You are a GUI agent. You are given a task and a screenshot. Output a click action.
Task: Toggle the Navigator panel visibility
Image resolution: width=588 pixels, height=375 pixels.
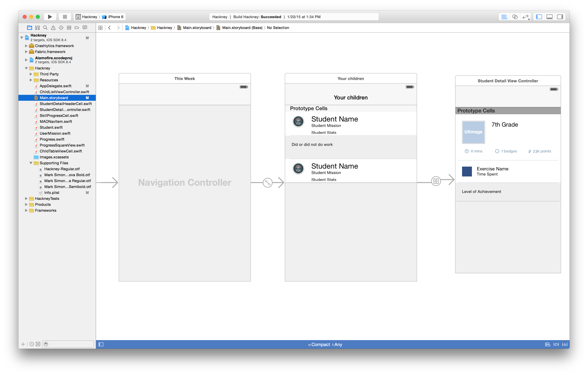(539, 17)
